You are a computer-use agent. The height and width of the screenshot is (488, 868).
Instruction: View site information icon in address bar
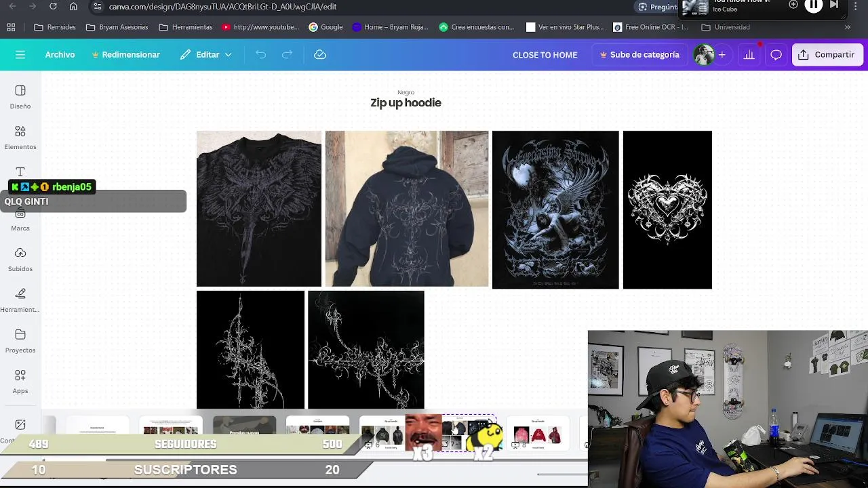(98, 6)
